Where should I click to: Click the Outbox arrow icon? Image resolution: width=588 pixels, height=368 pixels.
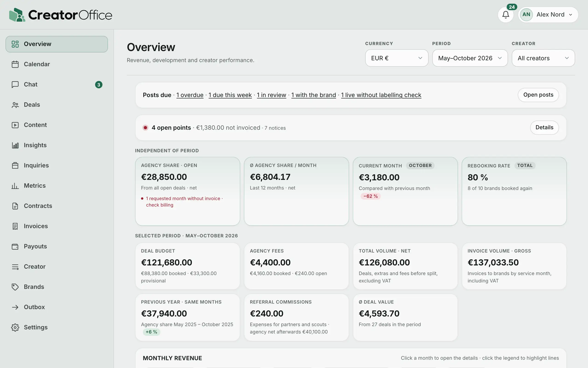15,307
